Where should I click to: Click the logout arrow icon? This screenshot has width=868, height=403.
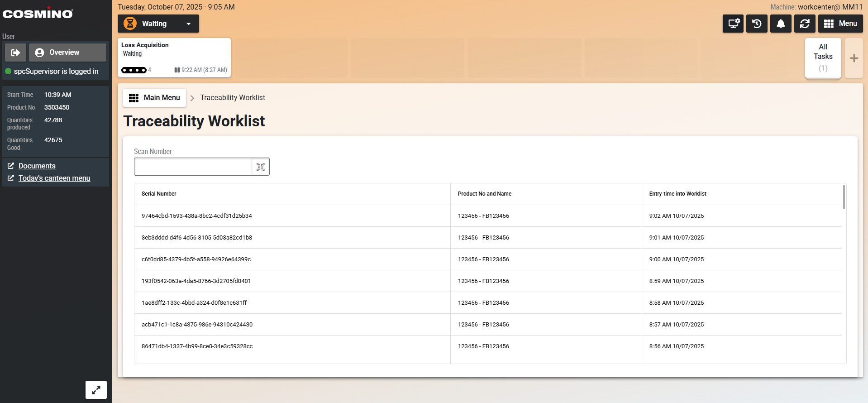click(x=15, y=53)
